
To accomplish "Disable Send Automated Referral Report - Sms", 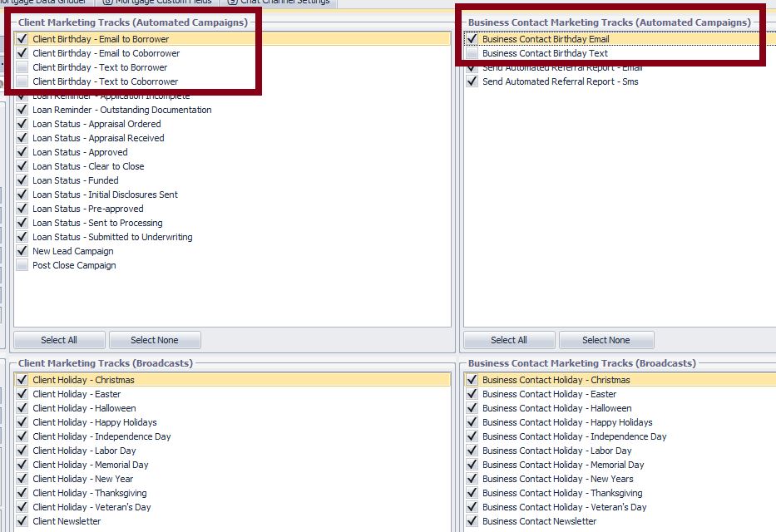I will tap(472, 81).
